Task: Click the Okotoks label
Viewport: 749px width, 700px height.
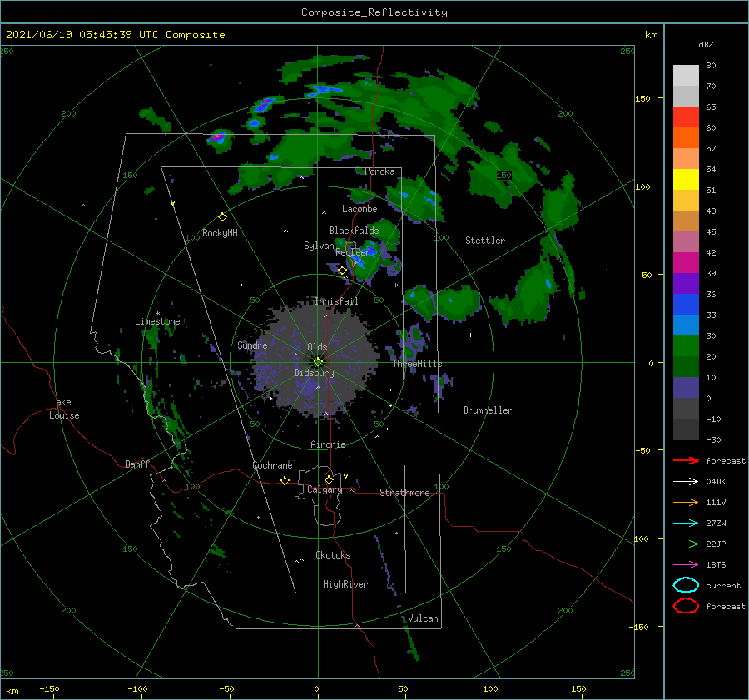Action: (333, 555)
